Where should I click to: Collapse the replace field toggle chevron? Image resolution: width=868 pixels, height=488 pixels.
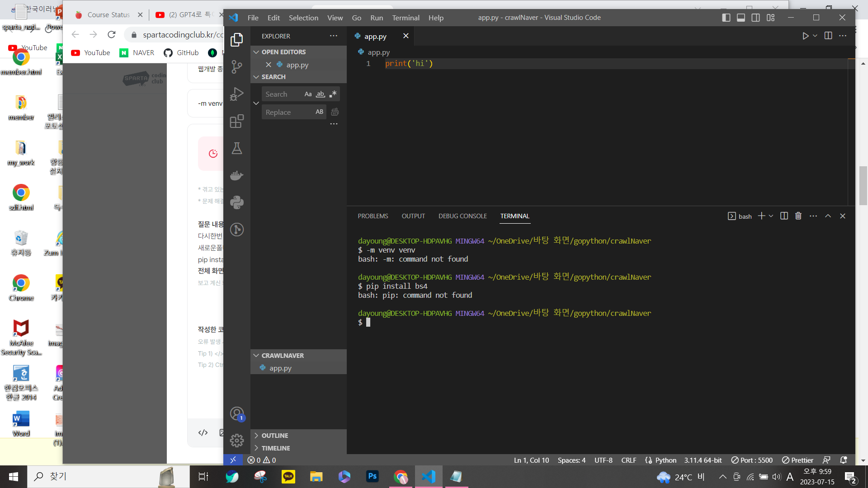click(256, 103)
